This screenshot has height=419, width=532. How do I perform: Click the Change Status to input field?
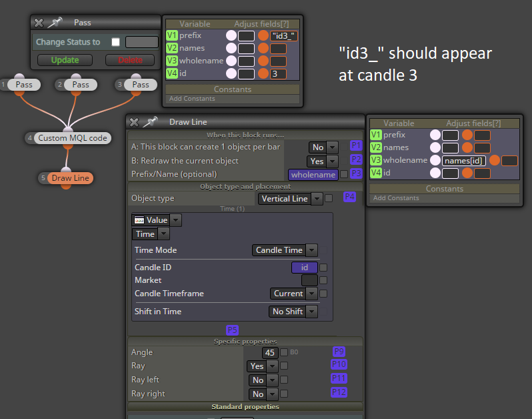click(142, 42)
